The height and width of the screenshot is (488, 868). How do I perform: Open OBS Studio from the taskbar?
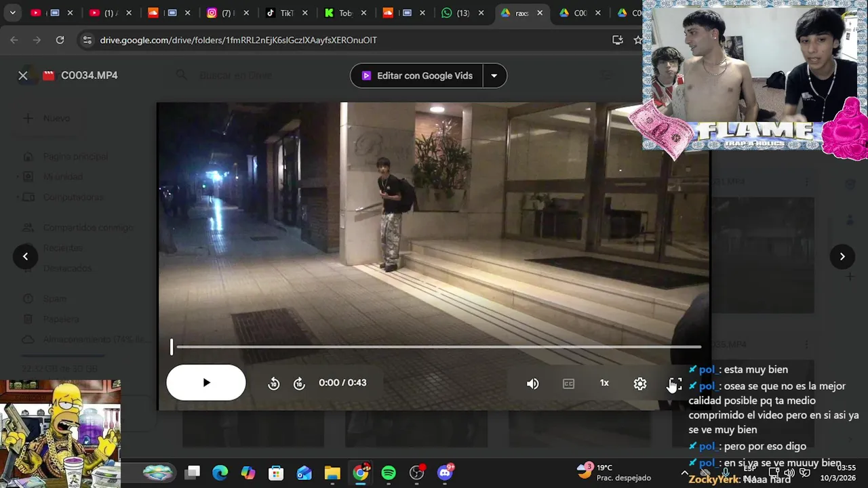point(417,472)
